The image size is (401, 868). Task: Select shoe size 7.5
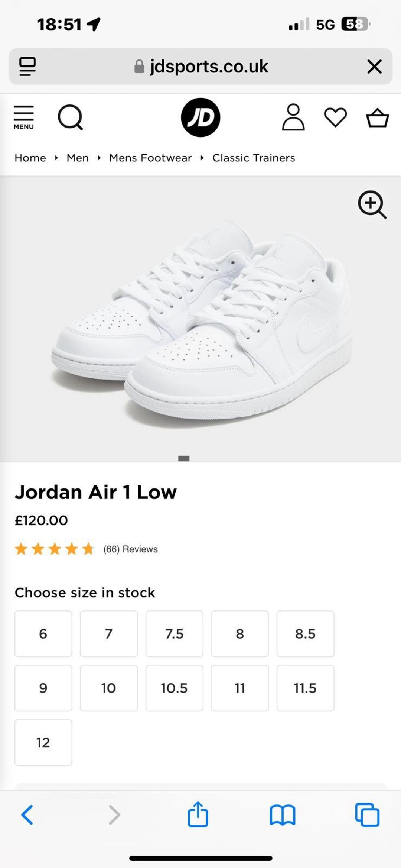coord(174,633)
